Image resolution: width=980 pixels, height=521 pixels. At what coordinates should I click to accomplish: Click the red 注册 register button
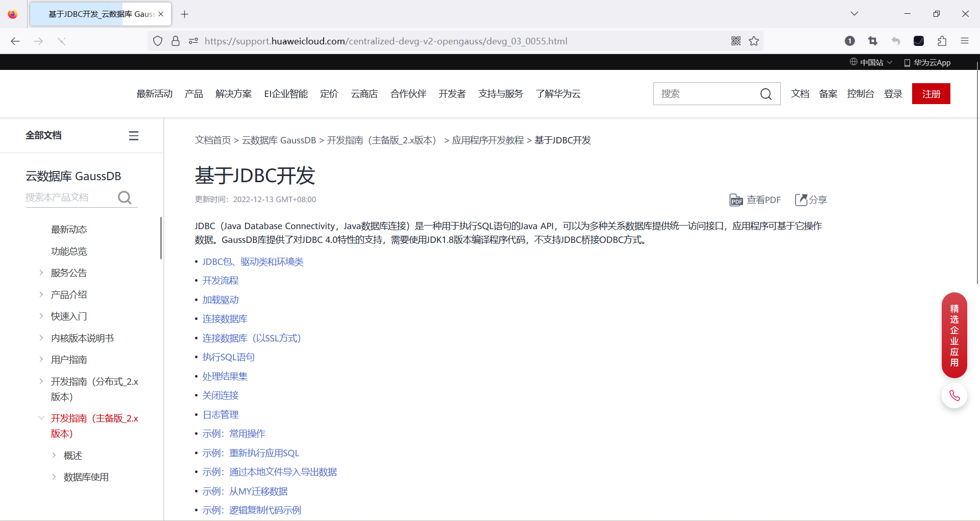(x=930, y=93)
